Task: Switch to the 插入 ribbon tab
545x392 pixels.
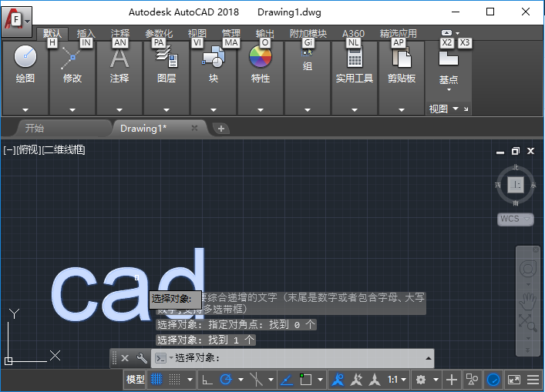Action: click(x=86, y=33)
